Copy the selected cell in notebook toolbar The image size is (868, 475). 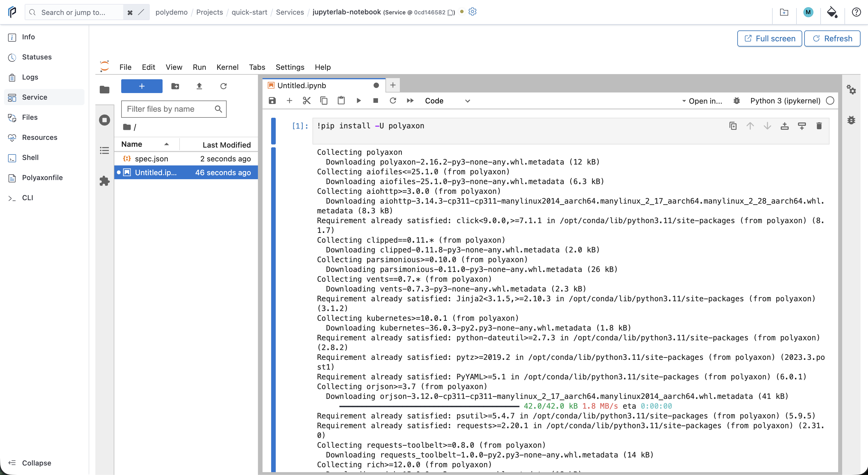324,101
